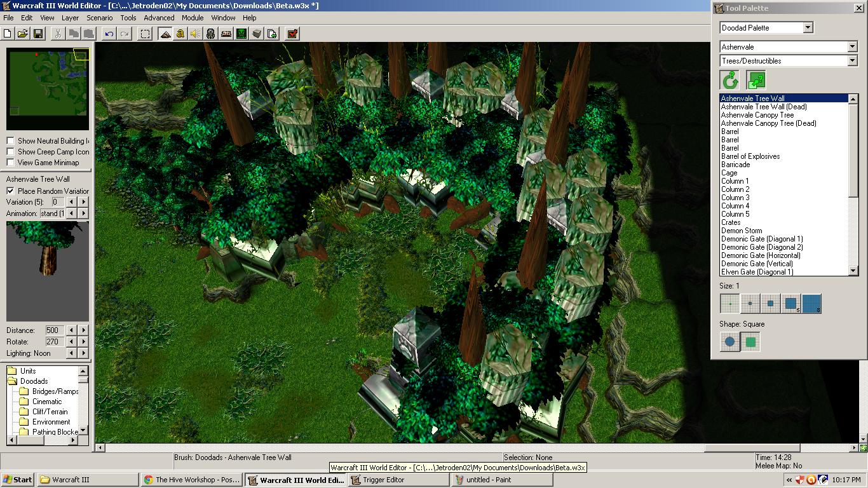This screenshot has height=488, width=868.
Task: Open the Object Editor helmet icon
Action: tap(211, 34)
